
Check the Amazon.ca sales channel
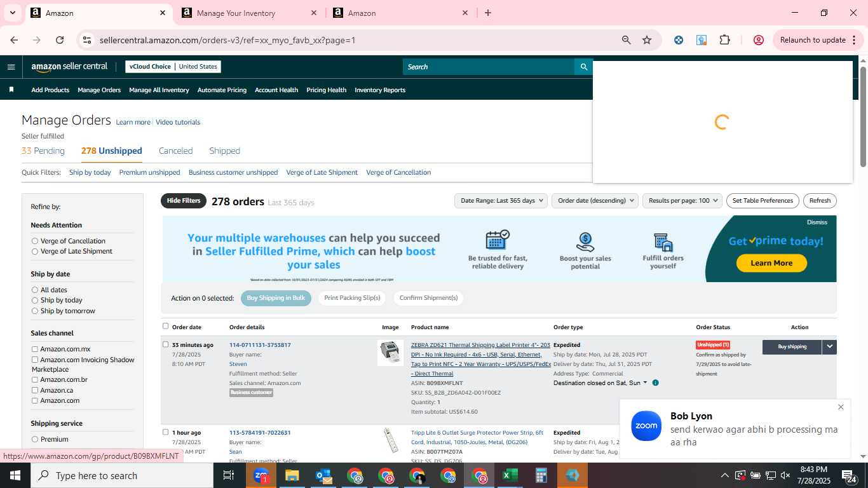(35, 390)
